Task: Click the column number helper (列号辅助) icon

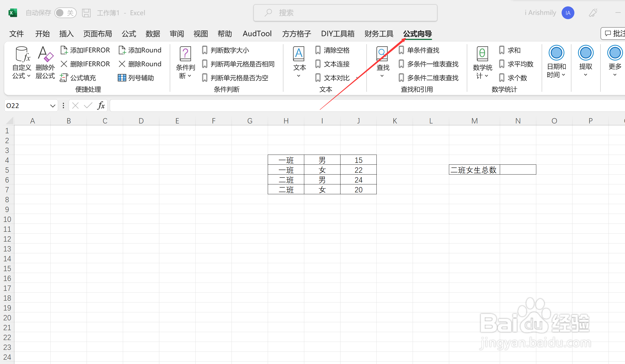Action: [122, 78]
